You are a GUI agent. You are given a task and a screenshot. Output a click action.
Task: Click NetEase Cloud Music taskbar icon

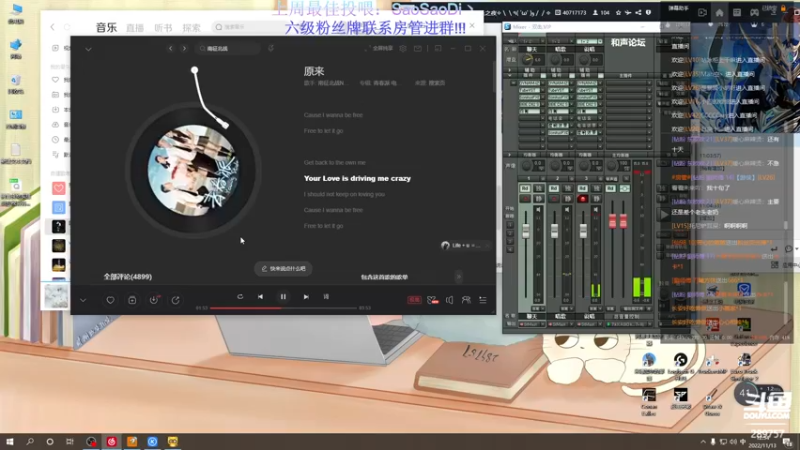click(112, 441)
